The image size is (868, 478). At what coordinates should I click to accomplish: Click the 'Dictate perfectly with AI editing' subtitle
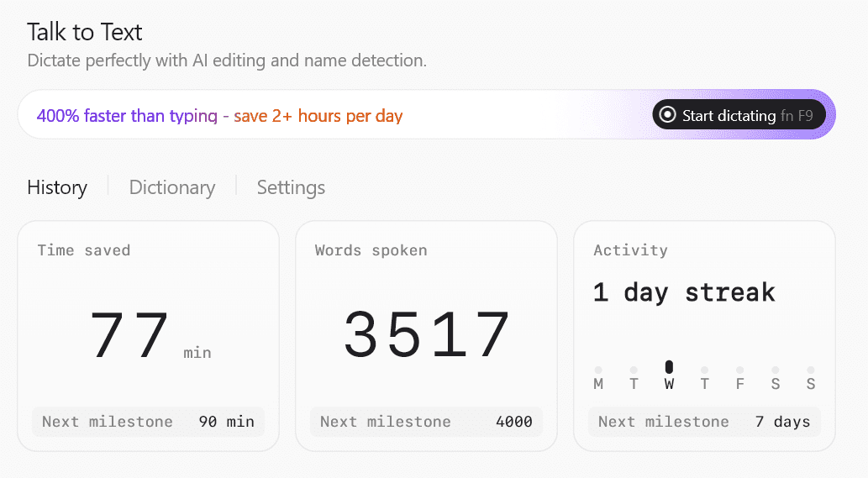[x=227, y=60]
